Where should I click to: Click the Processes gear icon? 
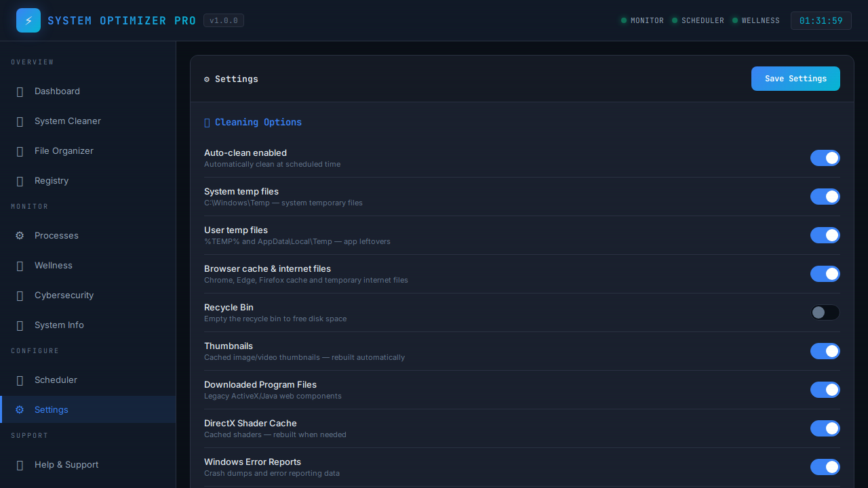20,236
